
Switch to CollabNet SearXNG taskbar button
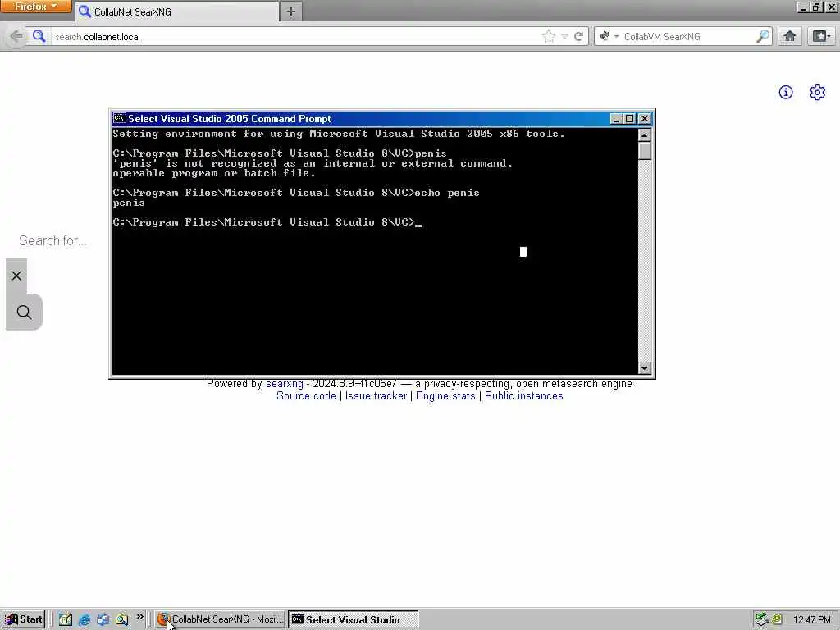click(220, 619)
